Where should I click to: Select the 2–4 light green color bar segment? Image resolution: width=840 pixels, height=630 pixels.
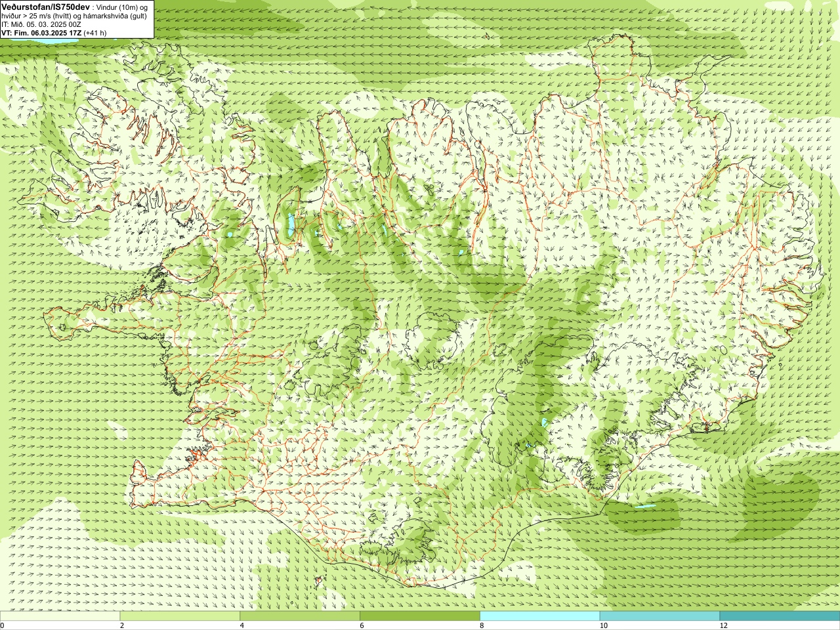pos(180,616)
